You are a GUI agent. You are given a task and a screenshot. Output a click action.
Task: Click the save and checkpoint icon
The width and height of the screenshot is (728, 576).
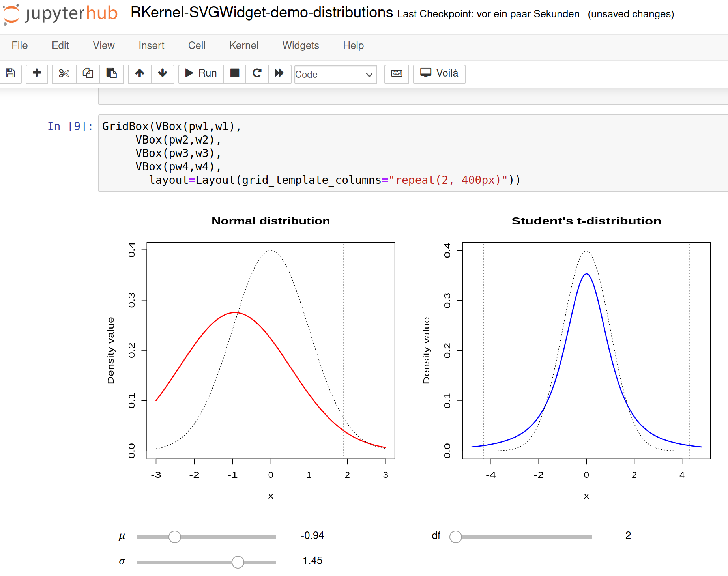pos(10,74)
